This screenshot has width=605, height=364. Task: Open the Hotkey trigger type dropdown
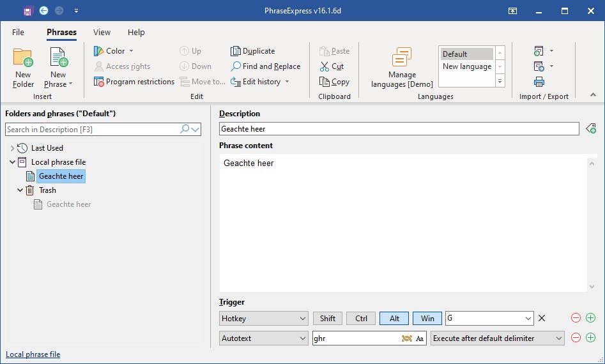tap(264, 318)
